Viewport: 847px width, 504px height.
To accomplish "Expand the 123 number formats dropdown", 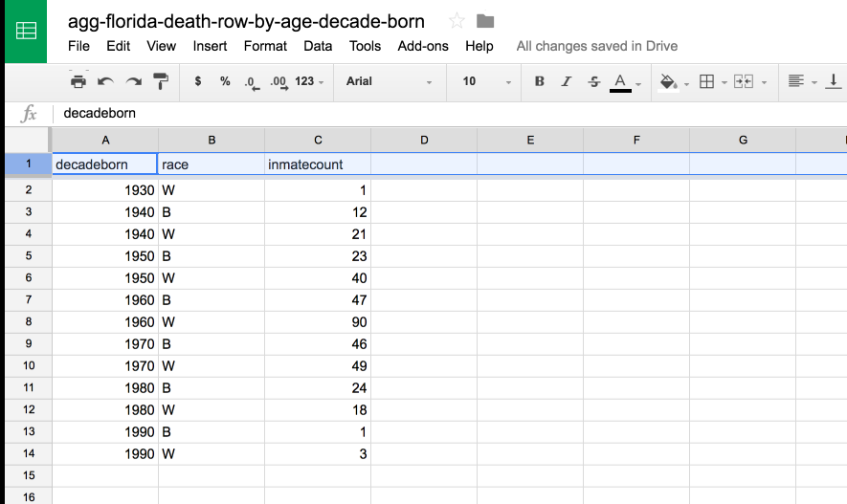I will [309, 81].
